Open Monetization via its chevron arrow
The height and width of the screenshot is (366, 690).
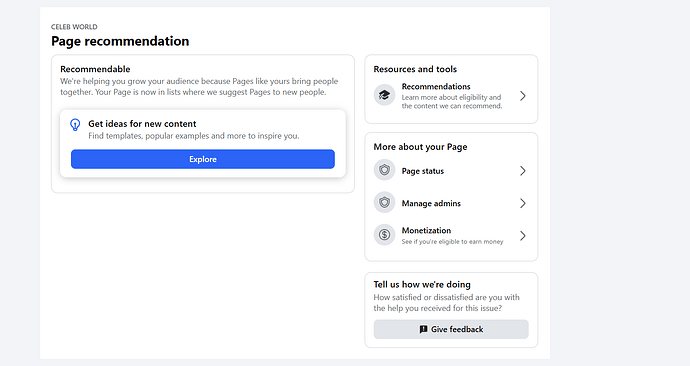pyautogui.click(x=523, y=236)
